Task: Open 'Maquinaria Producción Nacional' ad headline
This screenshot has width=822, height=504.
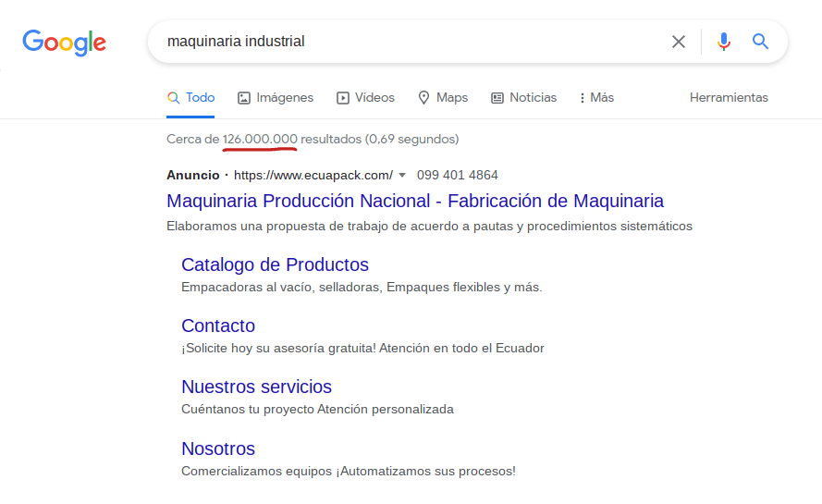Action: (415, 201)
